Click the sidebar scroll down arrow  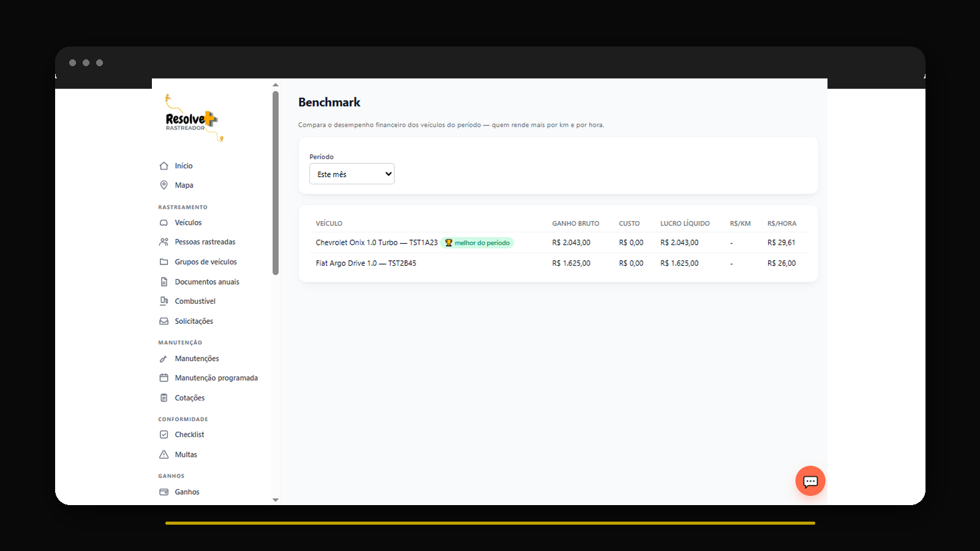[276, 500]
